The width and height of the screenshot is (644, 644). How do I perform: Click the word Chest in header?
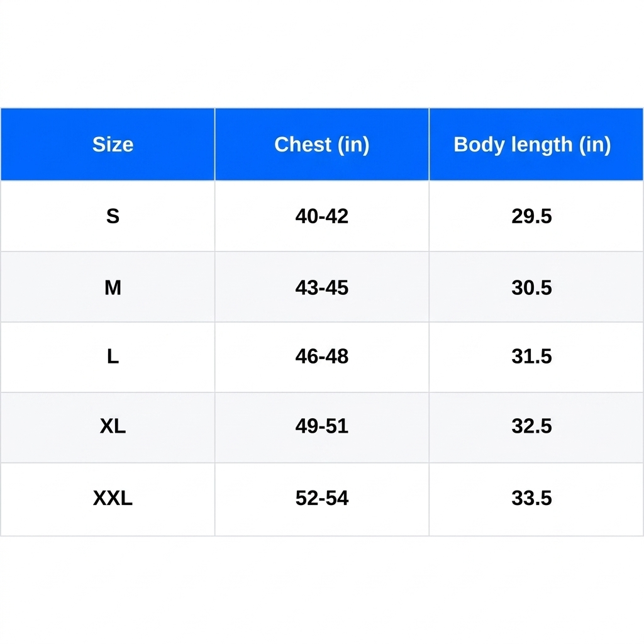(303, 144)
